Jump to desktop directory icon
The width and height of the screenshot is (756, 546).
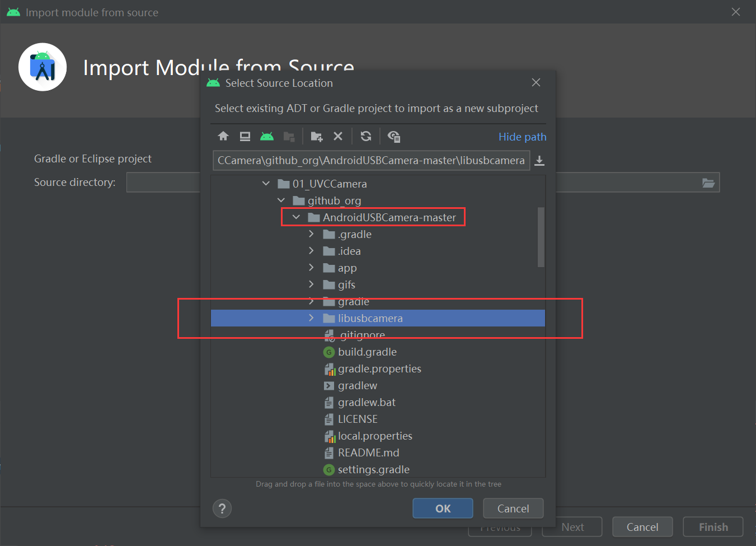point(245,136)
